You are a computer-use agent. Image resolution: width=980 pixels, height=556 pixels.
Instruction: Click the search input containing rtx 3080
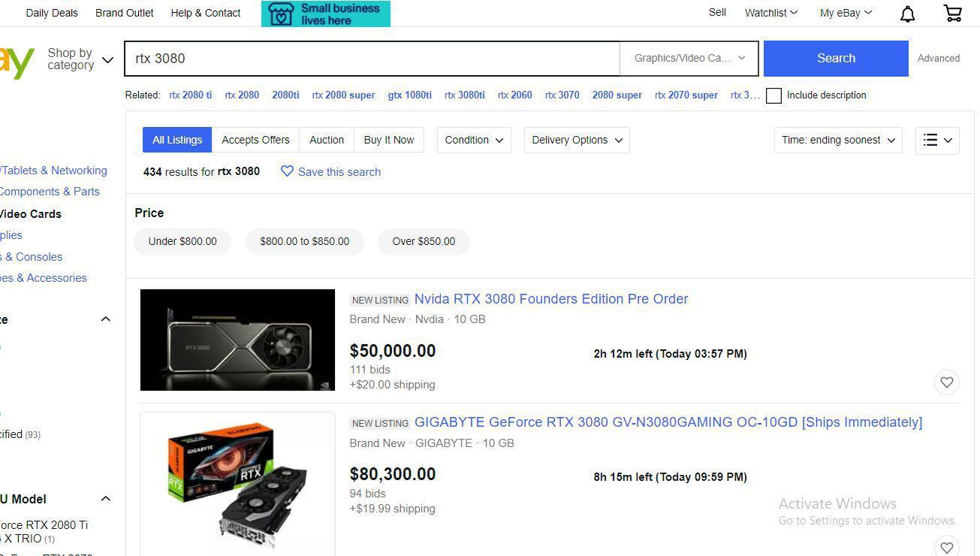click(x=372, y=58)
